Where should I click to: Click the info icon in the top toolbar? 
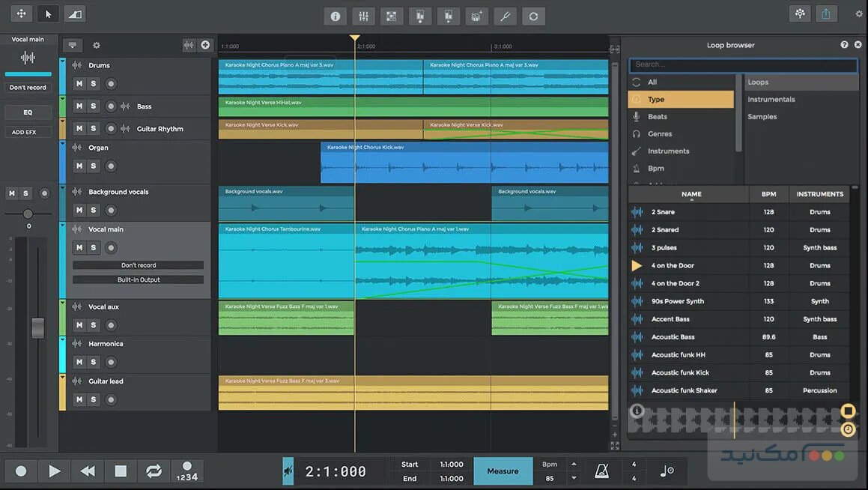coord(335,16)
